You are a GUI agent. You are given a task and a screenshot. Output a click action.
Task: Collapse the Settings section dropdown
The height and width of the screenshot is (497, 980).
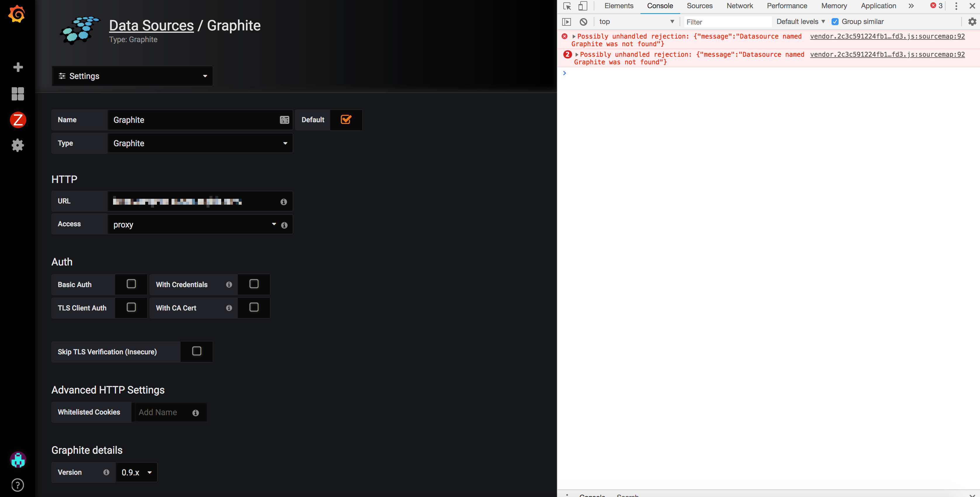click(205, 76)
